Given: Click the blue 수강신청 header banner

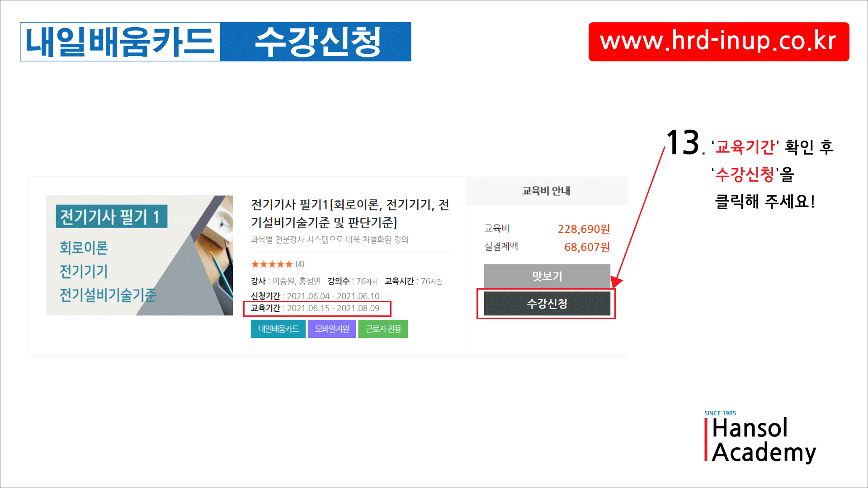Looking at the screenshot, I should pos(316,42).
